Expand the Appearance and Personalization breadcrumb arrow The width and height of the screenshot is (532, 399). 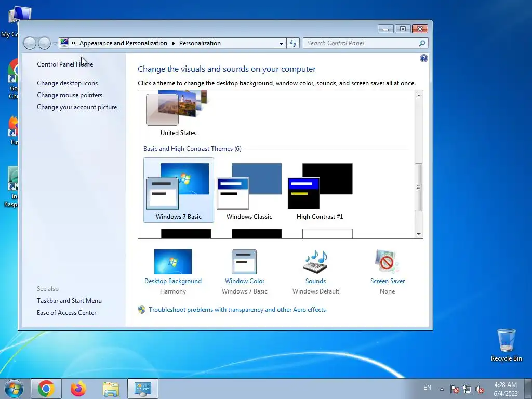click(x=174, y=43)
